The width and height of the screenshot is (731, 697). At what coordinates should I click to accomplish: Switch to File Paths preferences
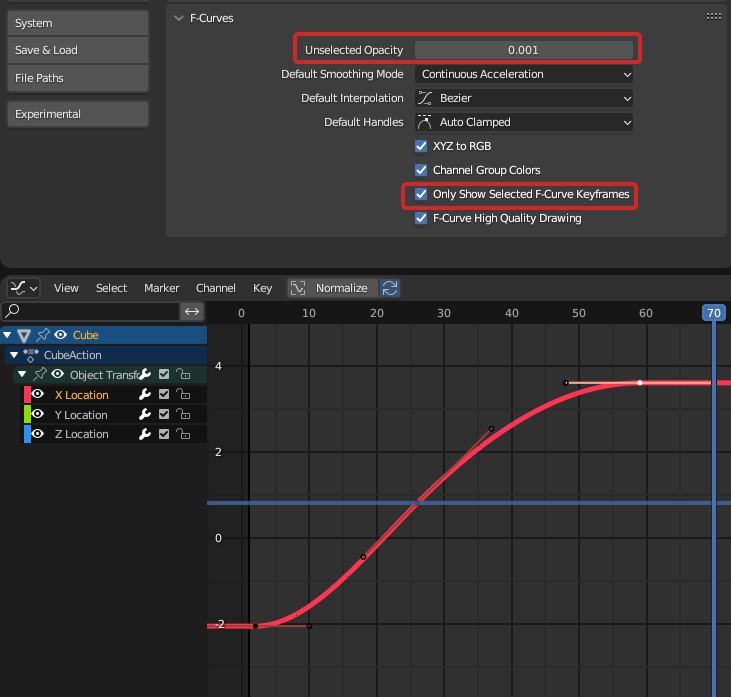coord(78,78)
